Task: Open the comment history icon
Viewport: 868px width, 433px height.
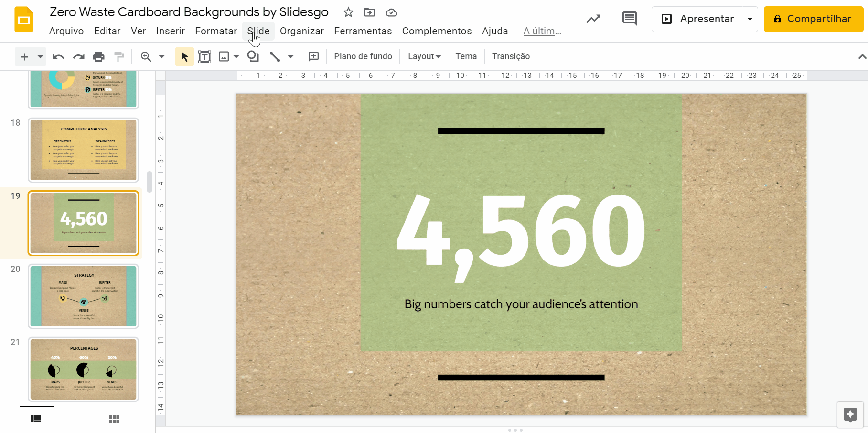Action: click(x=630, y=19)
